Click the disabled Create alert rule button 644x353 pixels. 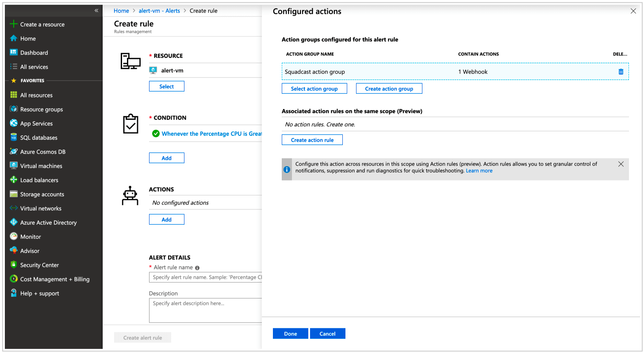coord(142,338)
